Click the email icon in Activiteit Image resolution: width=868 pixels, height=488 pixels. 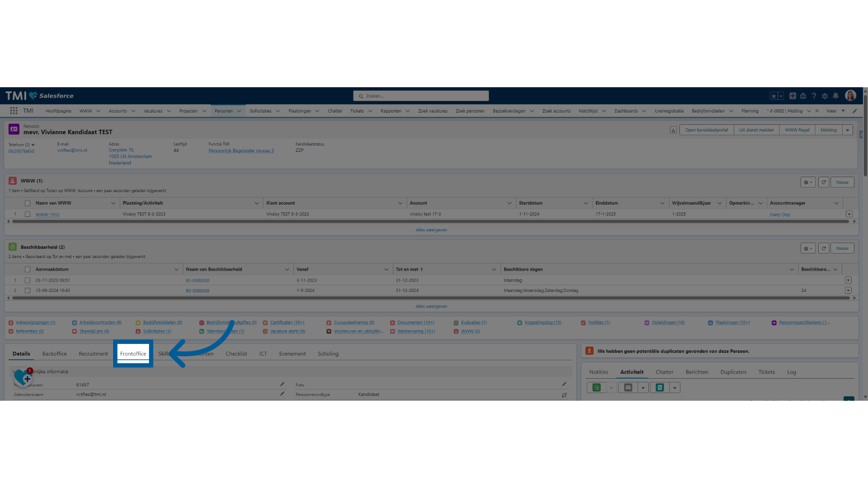[628, 388]
